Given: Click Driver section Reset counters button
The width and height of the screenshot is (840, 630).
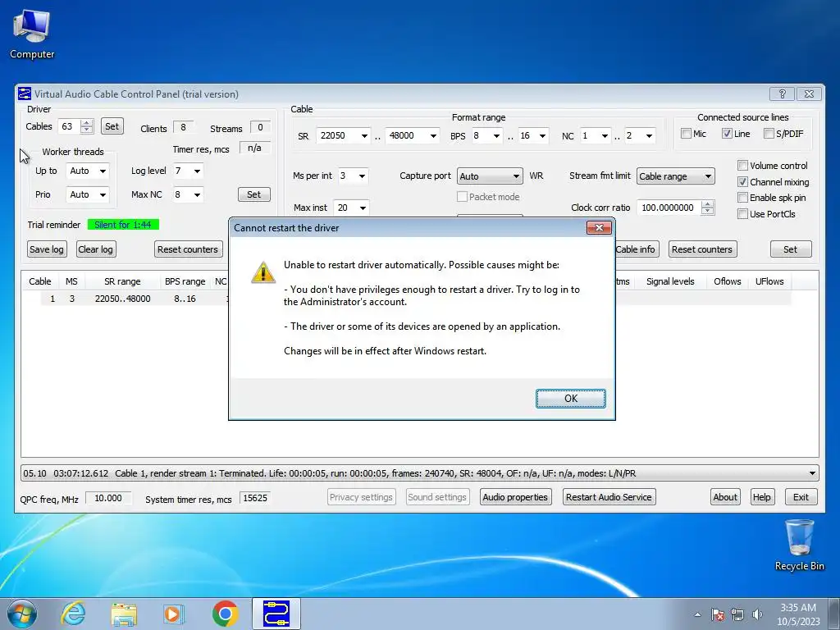Looking at the screenshot, I should (188, 249).
